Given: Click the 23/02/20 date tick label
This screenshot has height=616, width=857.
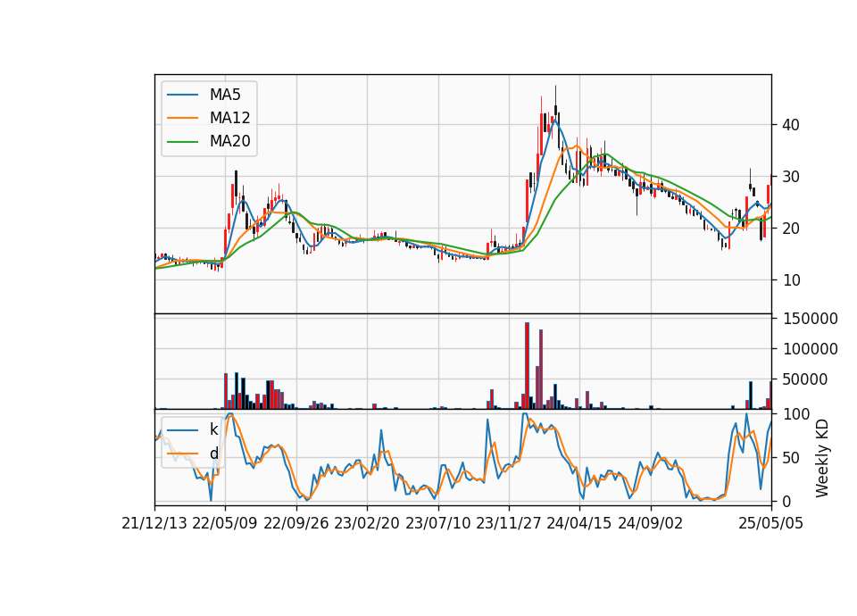Looking at the screenshot, I should coord(367,524).
